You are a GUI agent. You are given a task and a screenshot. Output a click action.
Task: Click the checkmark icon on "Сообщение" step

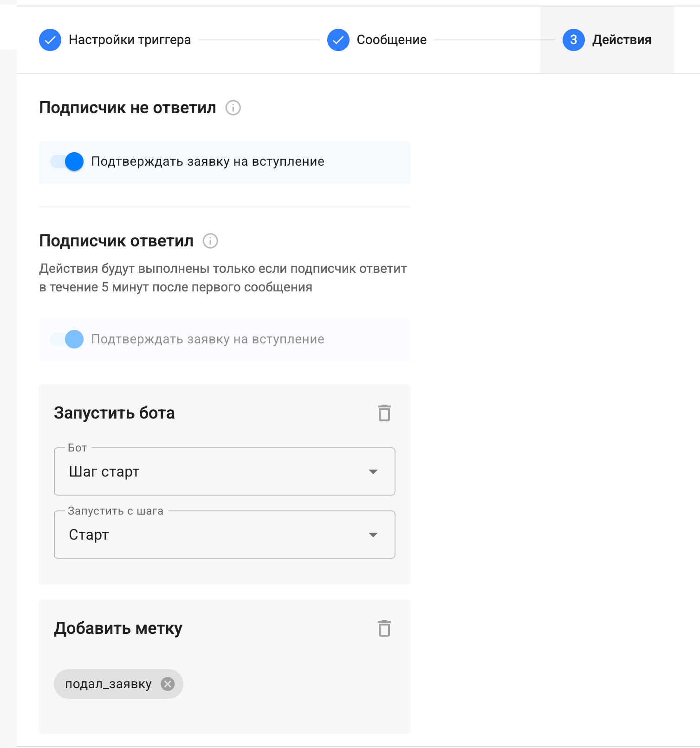[338, 40]
